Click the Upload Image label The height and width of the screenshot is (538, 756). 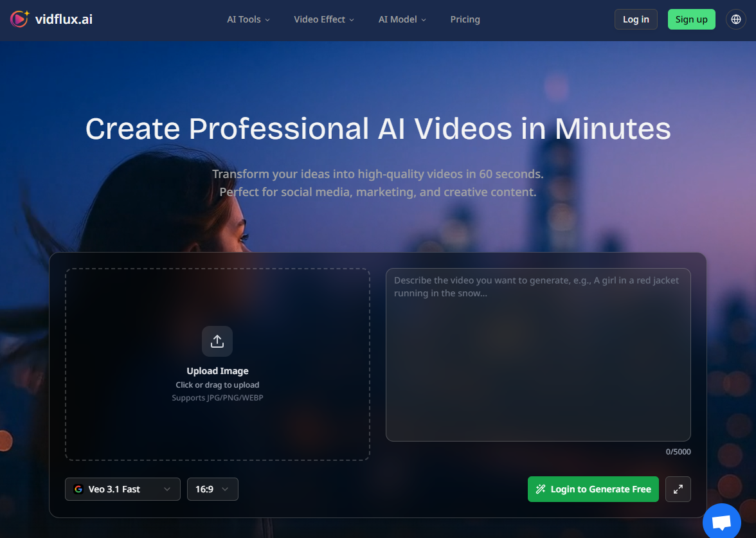[217, 371]
